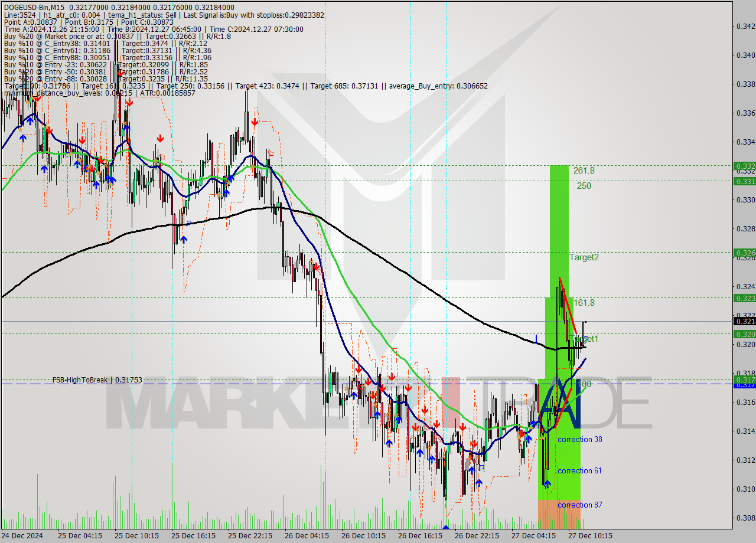Viewport: 756px width, 543px height.
Task: Click the 0.316 price axis label
Action: pos(746,402)
